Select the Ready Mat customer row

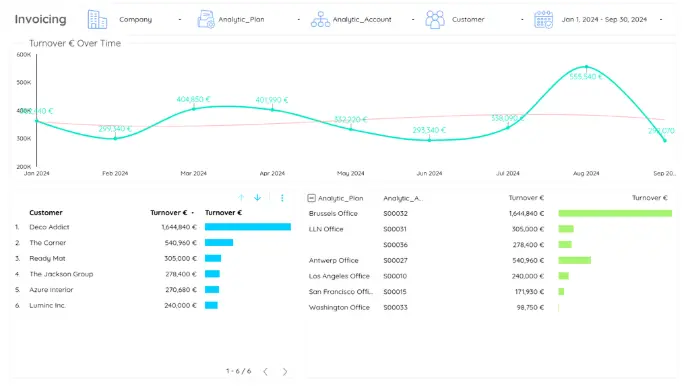pyautogui.click(x=153, y=258)
